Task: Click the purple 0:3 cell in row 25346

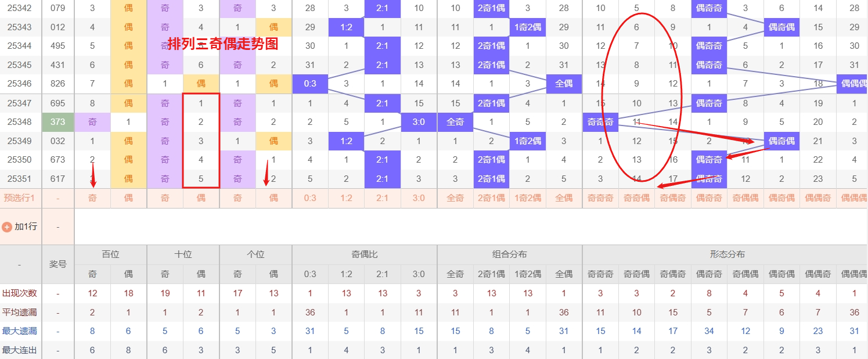Action: (x=310, y=84)
